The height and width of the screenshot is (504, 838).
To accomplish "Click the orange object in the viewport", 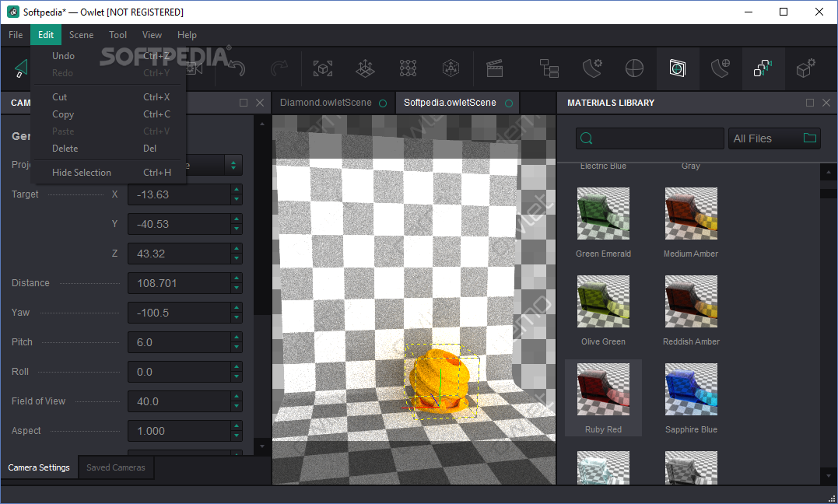I will [440, 380].
